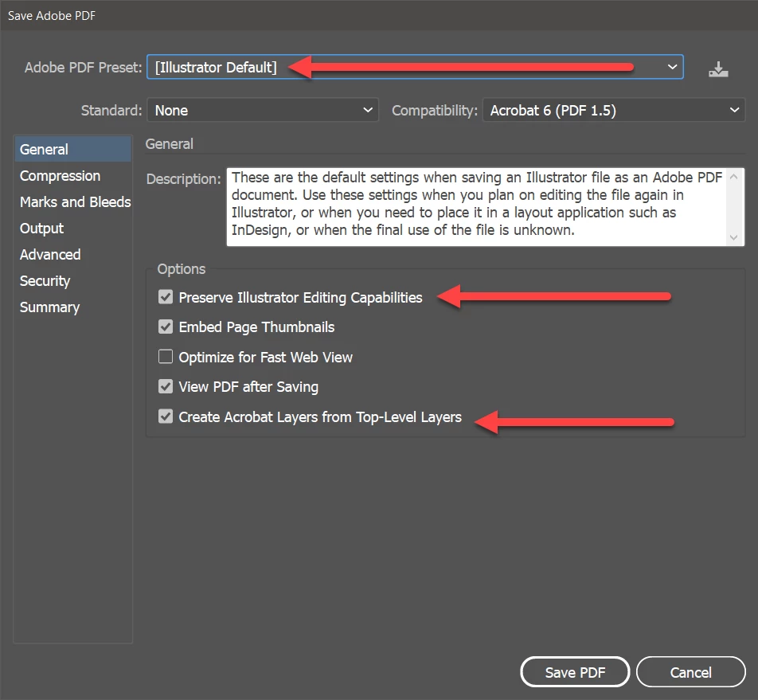The width and height of the screenshot is (758, 700).
Task: Click the save preset download icon
Action: pyautogui.click(x=718, y=69)
